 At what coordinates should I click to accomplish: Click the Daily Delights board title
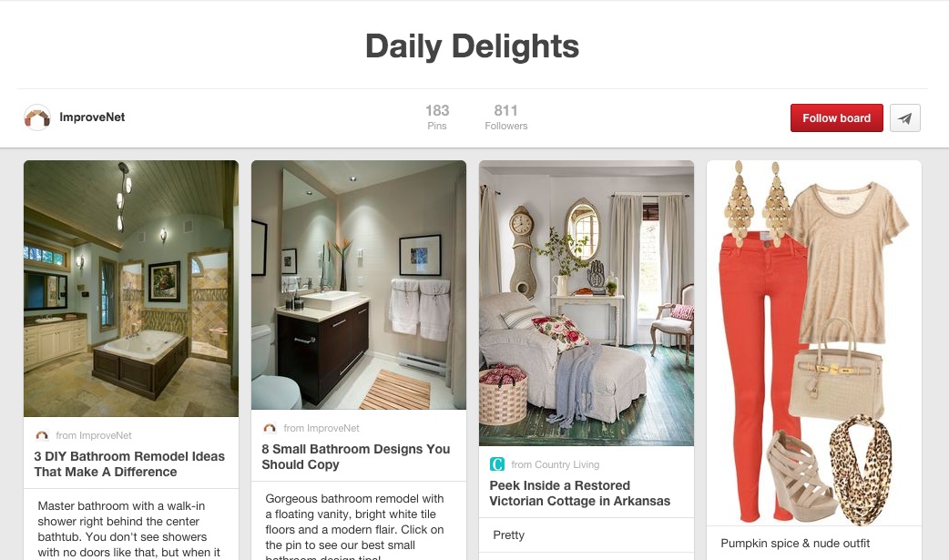pyautogui.click(x=472, y=46)
